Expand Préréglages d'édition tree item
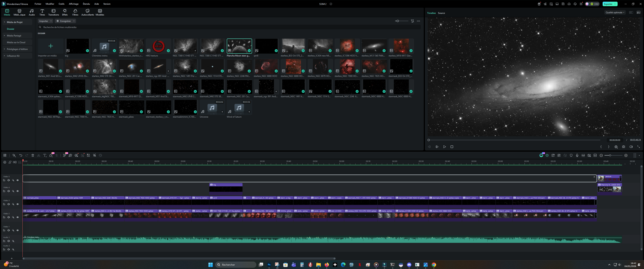 point(4,49)
